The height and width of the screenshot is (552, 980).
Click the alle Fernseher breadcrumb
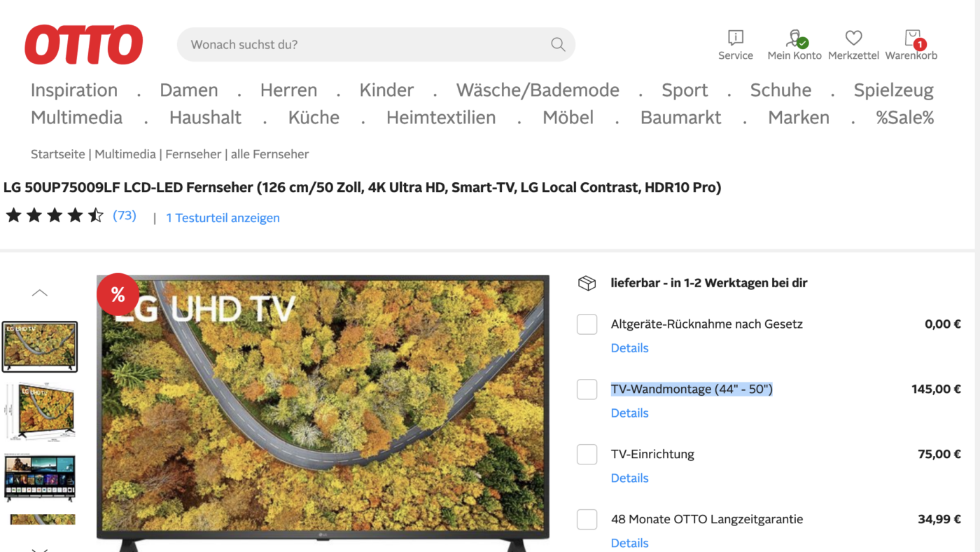click(270, 154)
